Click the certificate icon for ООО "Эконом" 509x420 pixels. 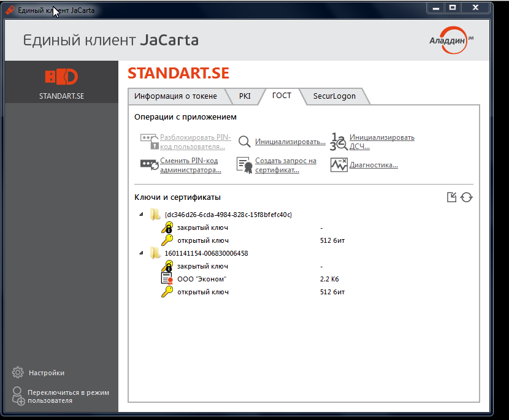167,279
